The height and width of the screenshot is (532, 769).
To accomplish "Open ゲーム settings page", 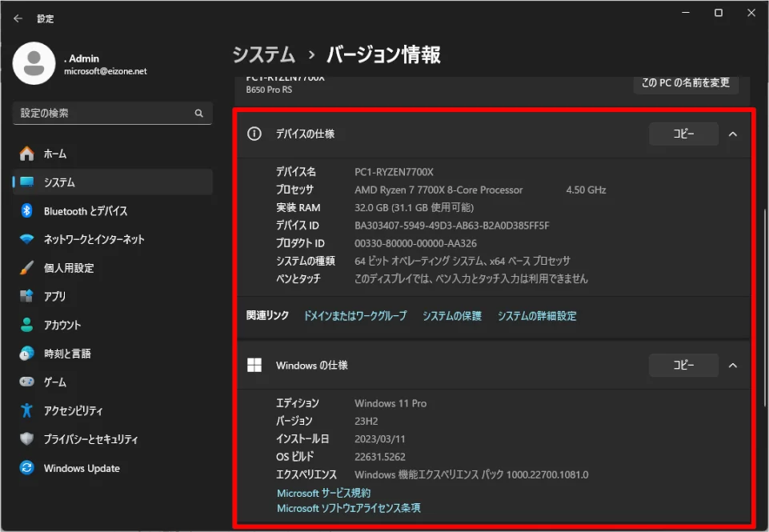I will point(112,382).
